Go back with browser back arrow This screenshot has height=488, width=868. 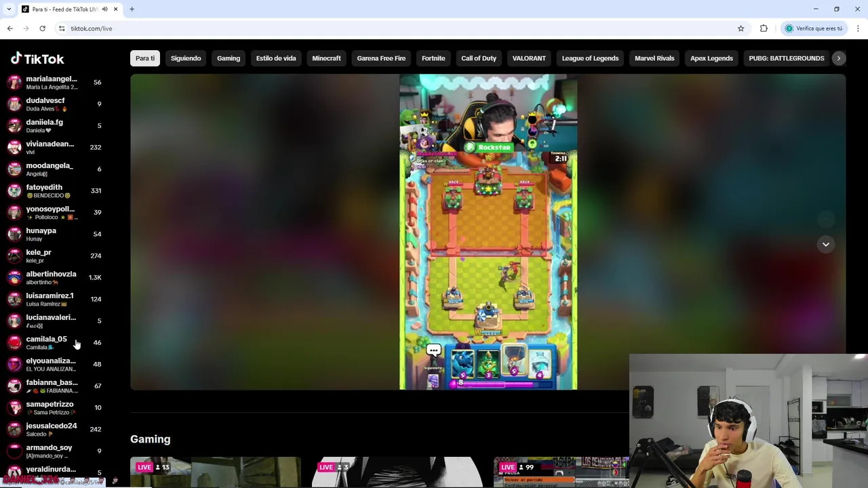point(9,28)
